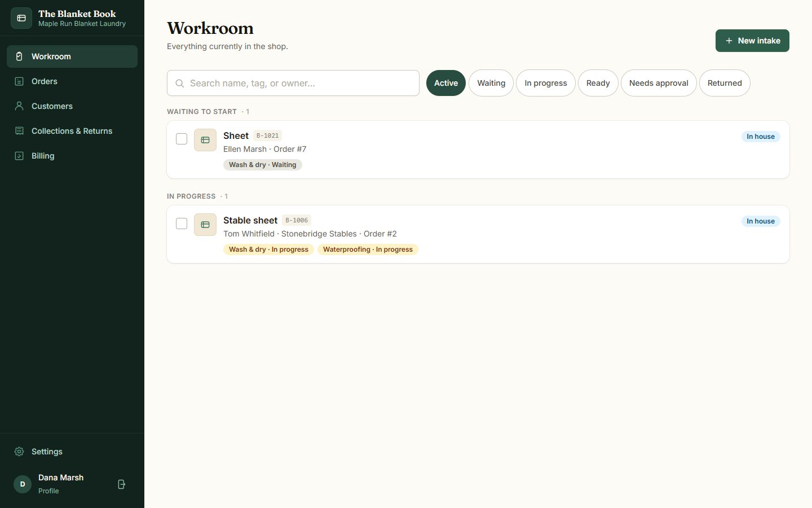The width and height of the screenshot is (812, 508).
Task: Click the blanket icon on Stable sheet card
Action: click(x=205, y=225)
